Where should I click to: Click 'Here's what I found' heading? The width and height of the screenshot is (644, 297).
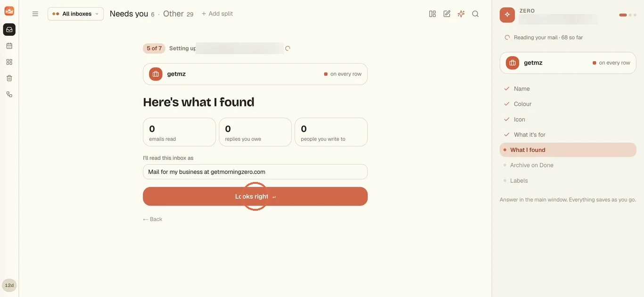(198, 102)
